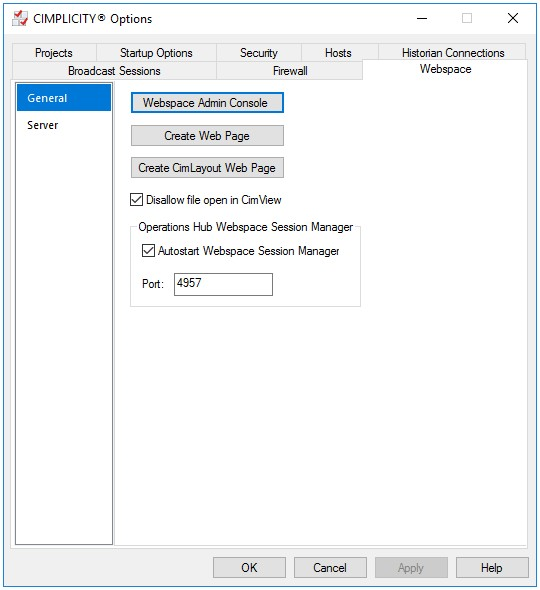Go to the Hosts tab

[338, 53]
